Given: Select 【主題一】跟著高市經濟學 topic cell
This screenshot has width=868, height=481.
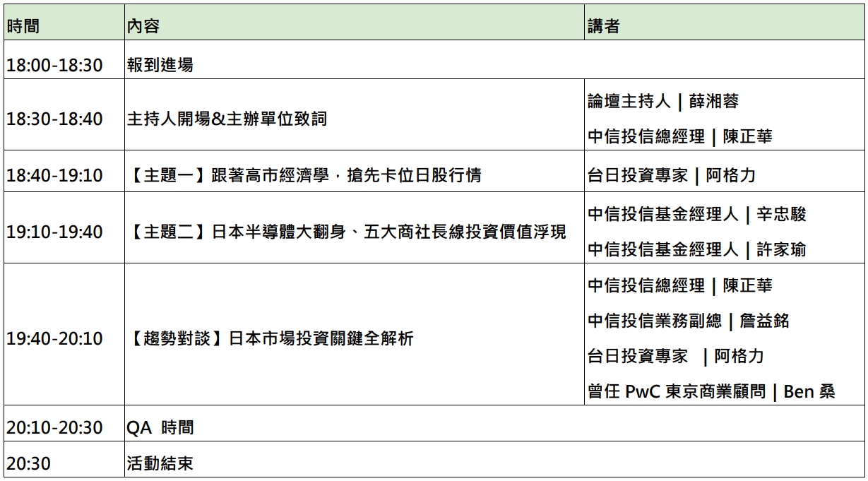Looking at the screenshot, I should pyautogui.click(x=304, y=175).
